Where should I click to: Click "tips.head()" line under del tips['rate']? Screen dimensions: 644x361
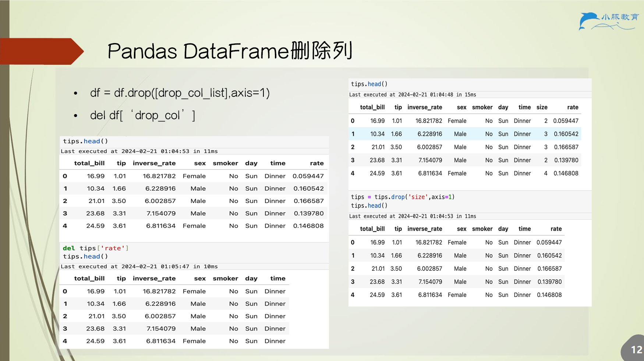tap(85, 256)
